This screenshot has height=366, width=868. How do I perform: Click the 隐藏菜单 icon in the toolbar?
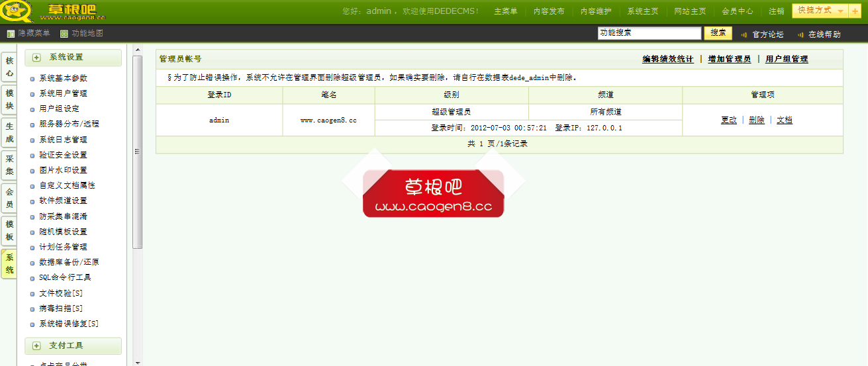click(x=11, y=34)
